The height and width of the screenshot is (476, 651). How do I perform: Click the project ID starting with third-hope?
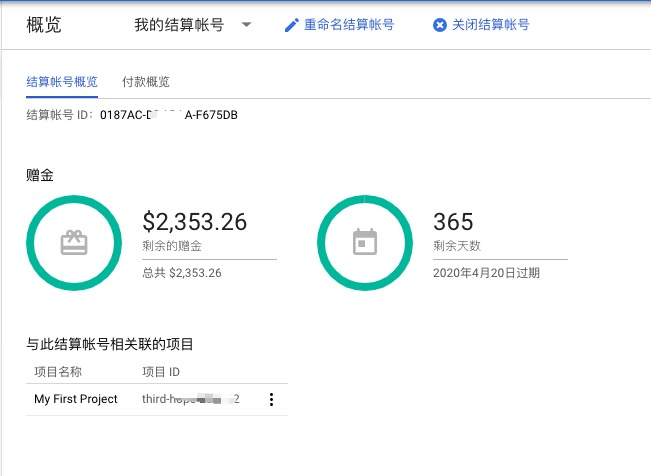point(190,399)
